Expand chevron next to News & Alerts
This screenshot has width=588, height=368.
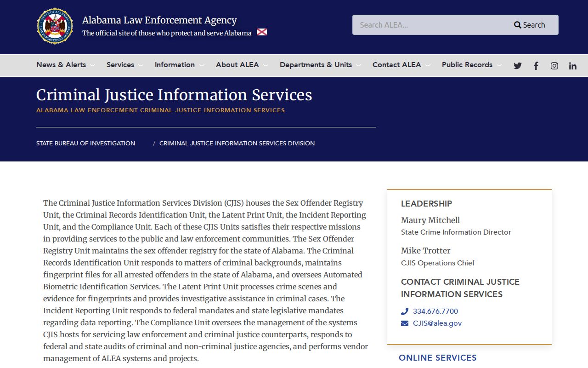92,65
